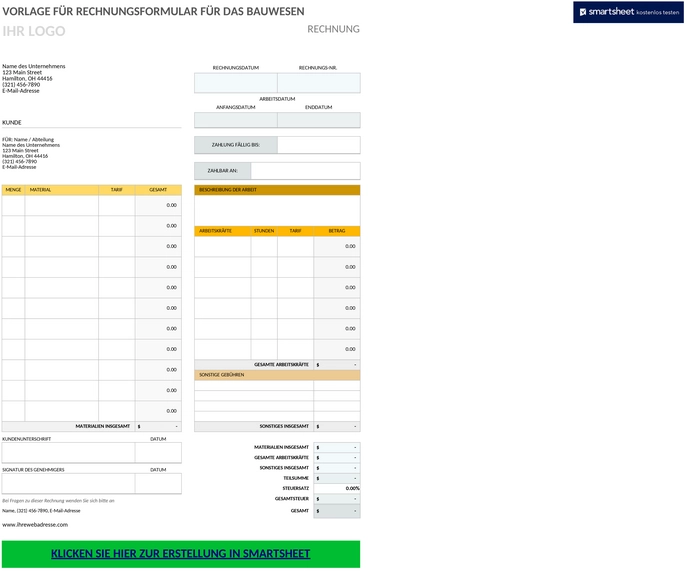The height and width of the screenshot is (571, 687).
Task: Click the FÜR: Name / Abteilung line
Action: 28,139
